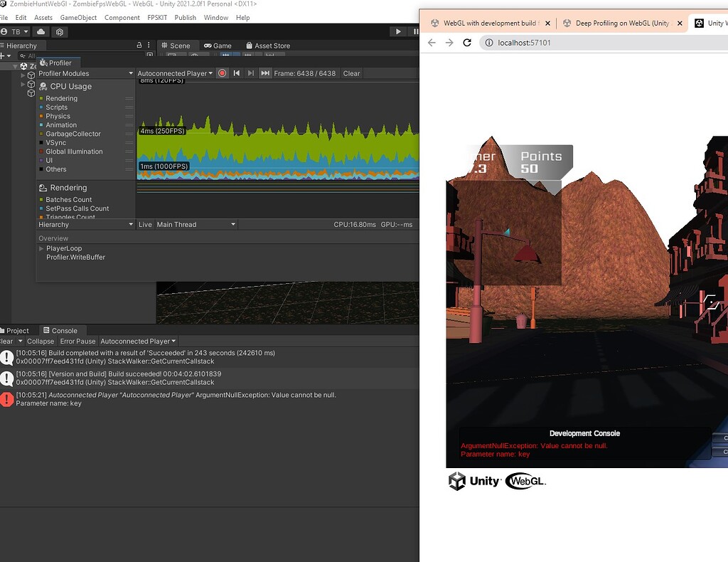The width and height of the screenshot is (728, 562).
Task: Click the Clear button in the Profiler toolbar
Action: coord(350,73)
